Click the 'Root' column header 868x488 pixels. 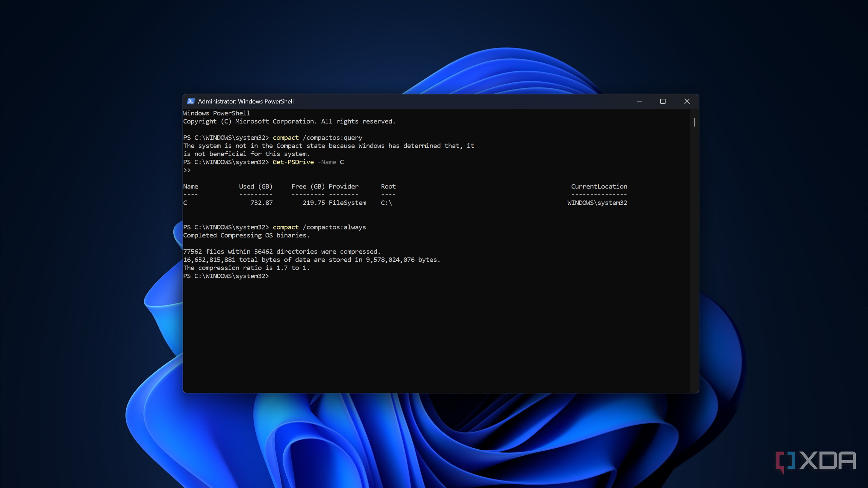pos(388,187)
